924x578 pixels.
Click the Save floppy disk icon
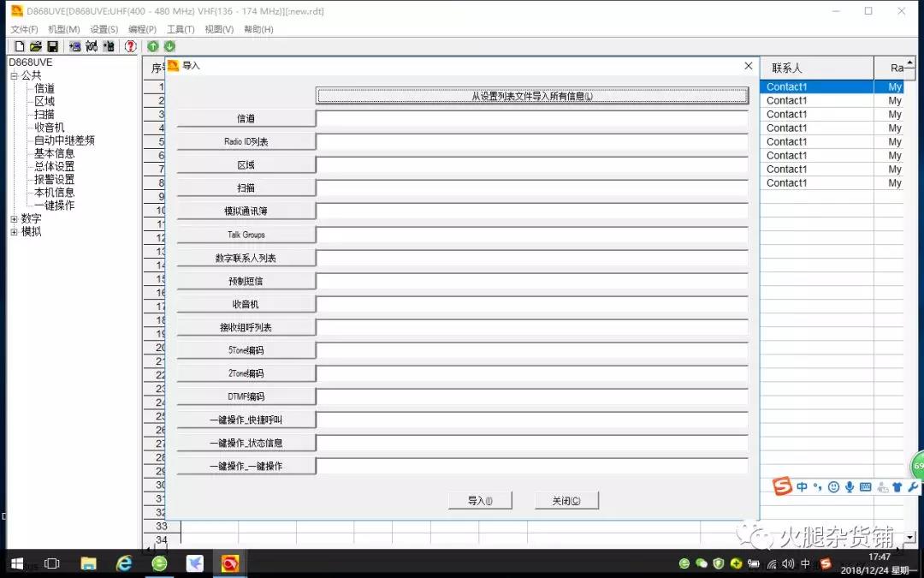point(52,46)
